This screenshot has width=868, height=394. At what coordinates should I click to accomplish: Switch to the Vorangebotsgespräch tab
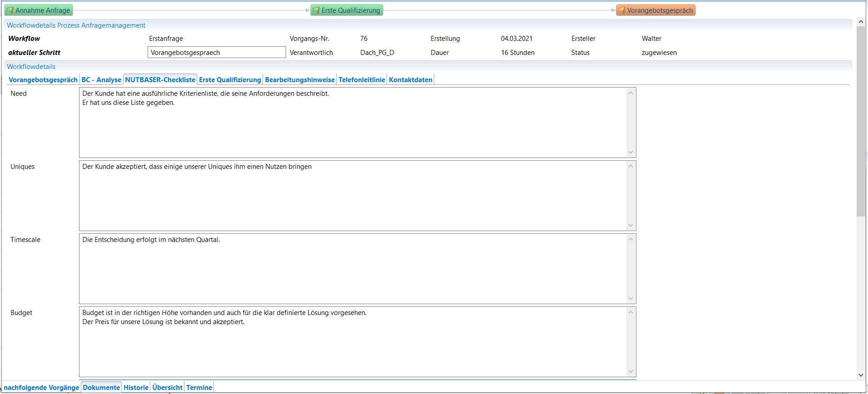(43, 80)
